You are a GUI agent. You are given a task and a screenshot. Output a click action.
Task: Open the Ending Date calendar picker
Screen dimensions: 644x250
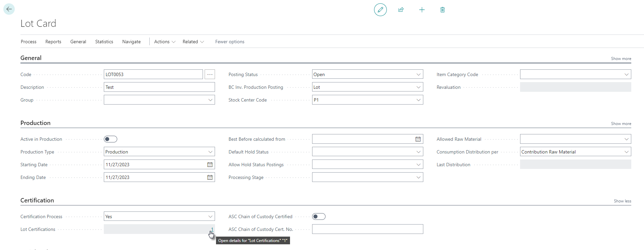tap(210, 177)
